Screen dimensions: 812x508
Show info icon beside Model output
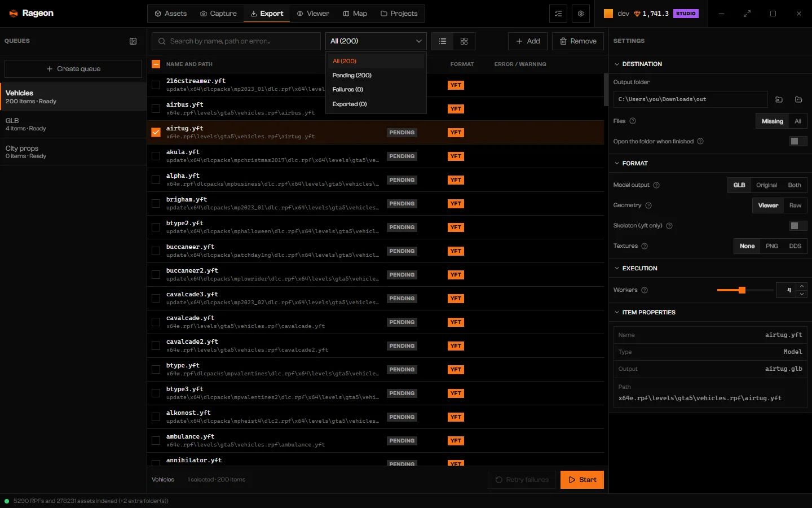coord(656,185)
